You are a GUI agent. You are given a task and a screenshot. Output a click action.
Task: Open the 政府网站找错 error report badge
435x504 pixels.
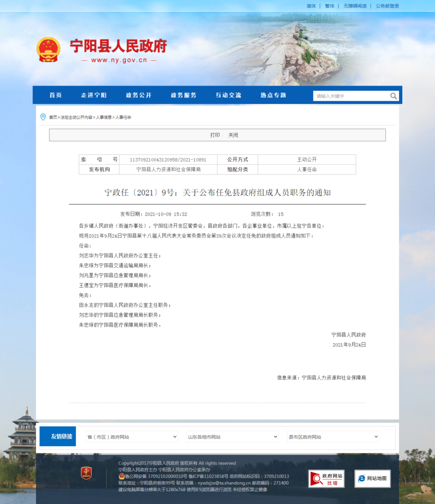(326, 479)
